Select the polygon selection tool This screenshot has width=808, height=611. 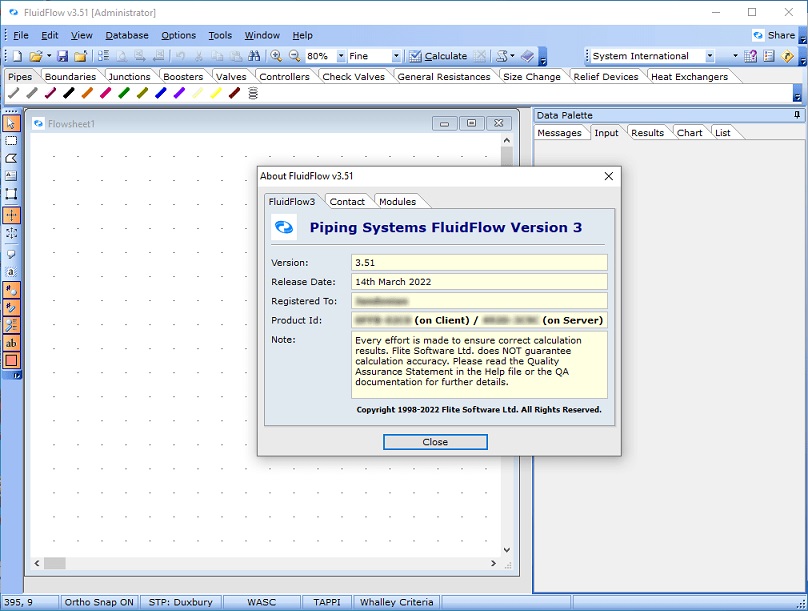point(11,159)
